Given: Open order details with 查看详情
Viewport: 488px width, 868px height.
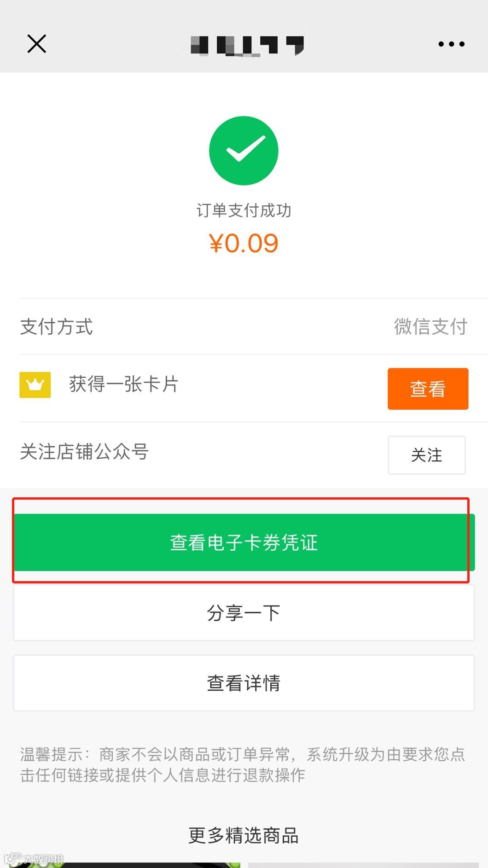Looking at the screenshot, I should click(244, 683).
